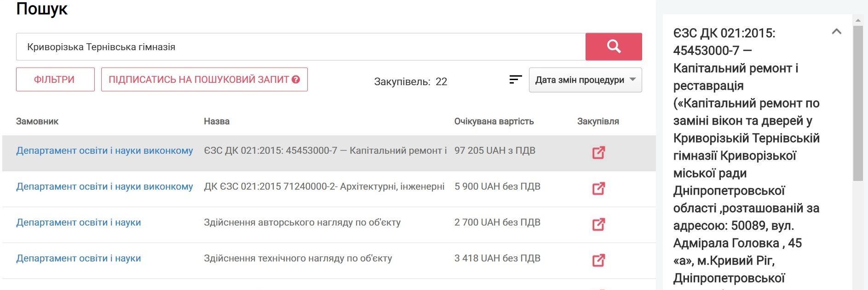Image resolution: width=868 pixels, height=290 pixels.
Task: Open the ФІЛЬТРИ panel
Action: tap(55, 79)
